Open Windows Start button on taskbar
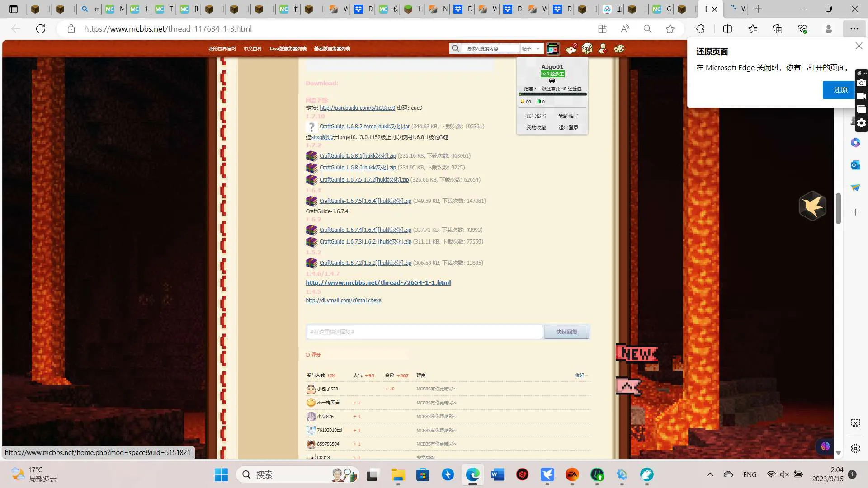The image size is (868, 488). tap(221, 474)
